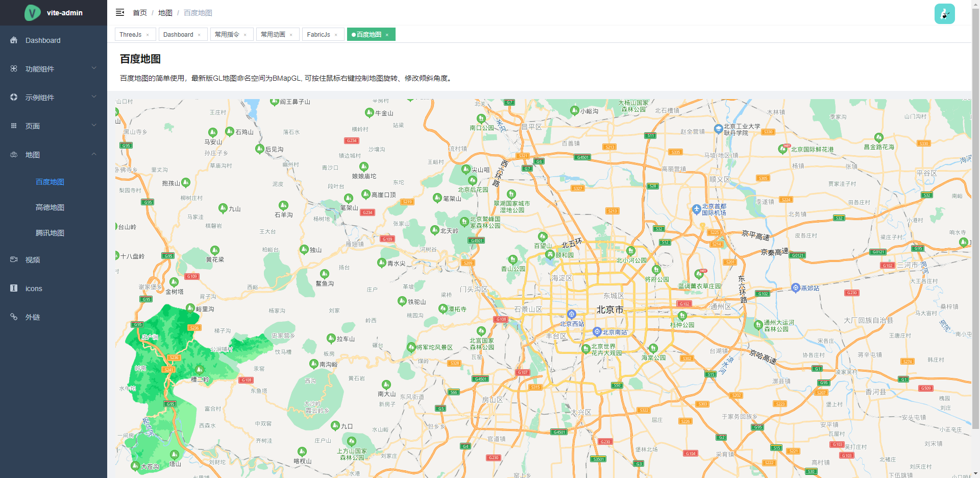Close the FabricJs tab
Viewport: 980px width, 478px height.
coord(336,35)
